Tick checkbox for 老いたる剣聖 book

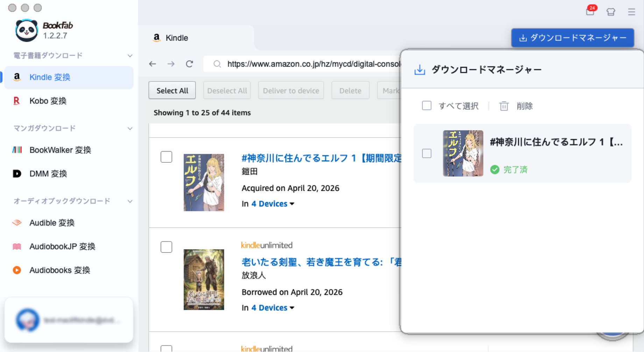[167, 247]
